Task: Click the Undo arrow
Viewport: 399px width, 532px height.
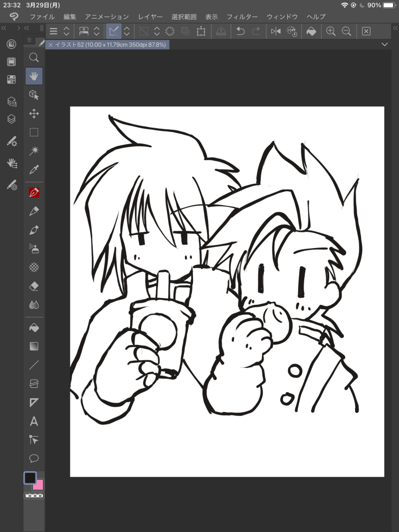Action: click(240, 31)
